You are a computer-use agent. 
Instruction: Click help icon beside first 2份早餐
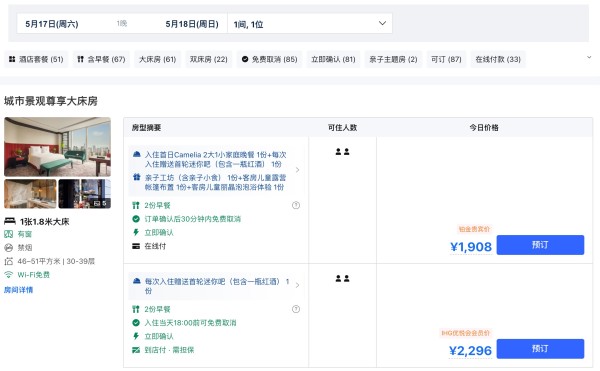click(296, 205)
